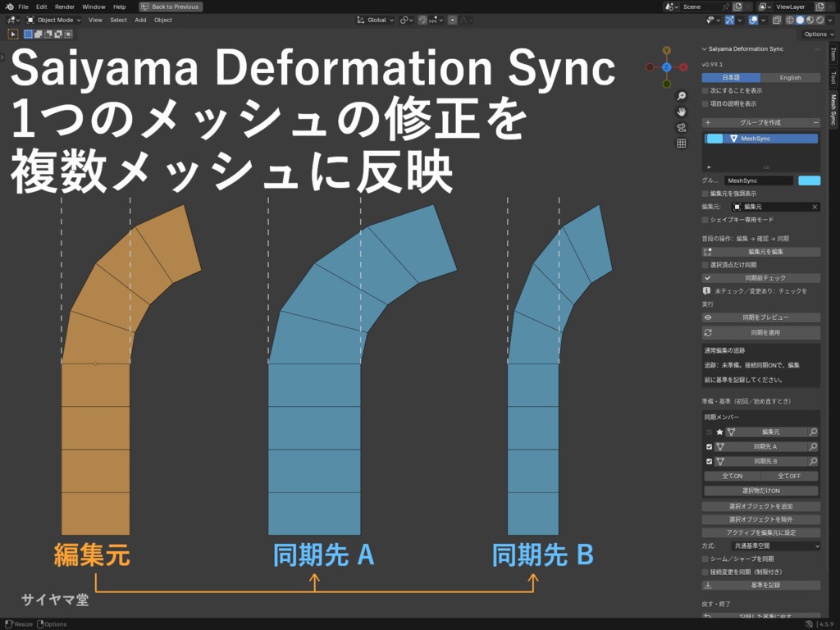Switch to wireframe shading icon
The width and height of the screenshot is (840, 630).
(x=790, y=20)
